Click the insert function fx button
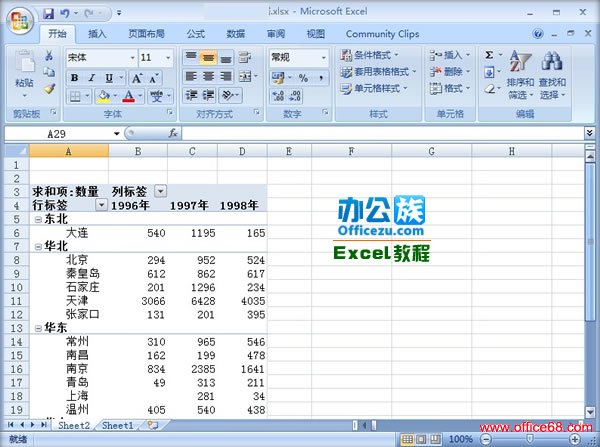Image resolution: width=600 pixels, height=447 pixels. (173, 133)
